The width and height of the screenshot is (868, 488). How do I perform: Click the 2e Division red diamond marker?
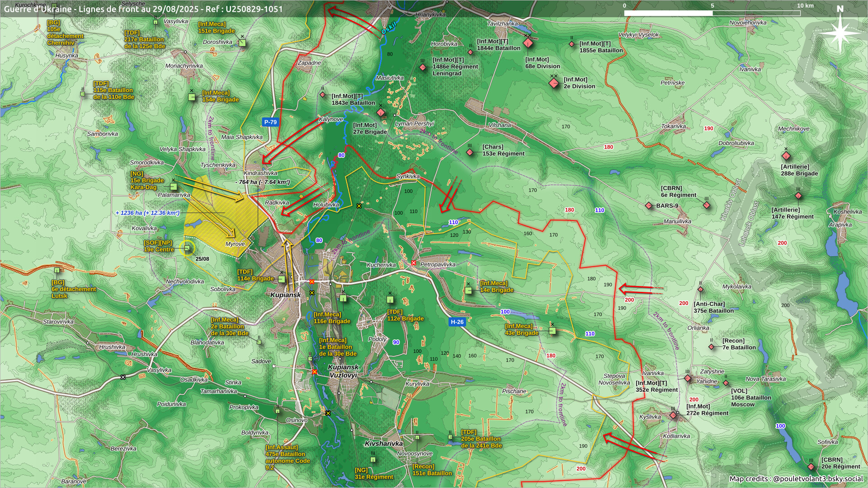point(554,83)
